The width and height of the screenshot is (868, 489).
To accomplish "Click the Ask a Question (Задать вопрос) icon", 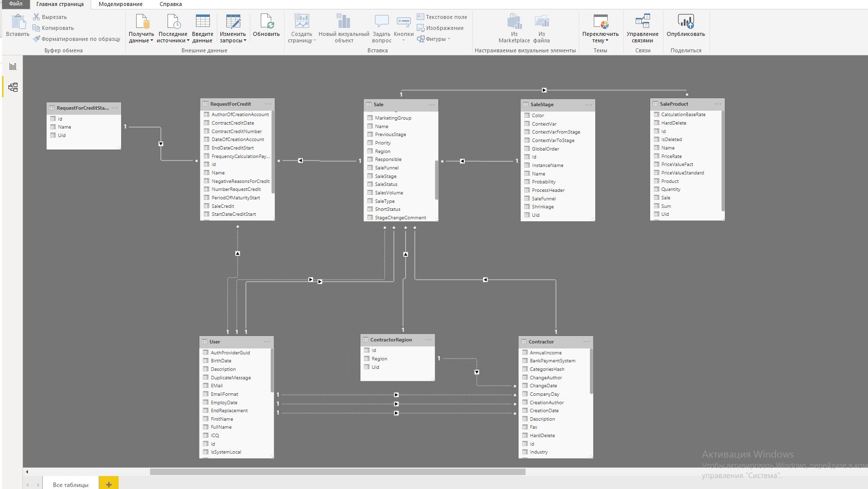I will [381, 21].
